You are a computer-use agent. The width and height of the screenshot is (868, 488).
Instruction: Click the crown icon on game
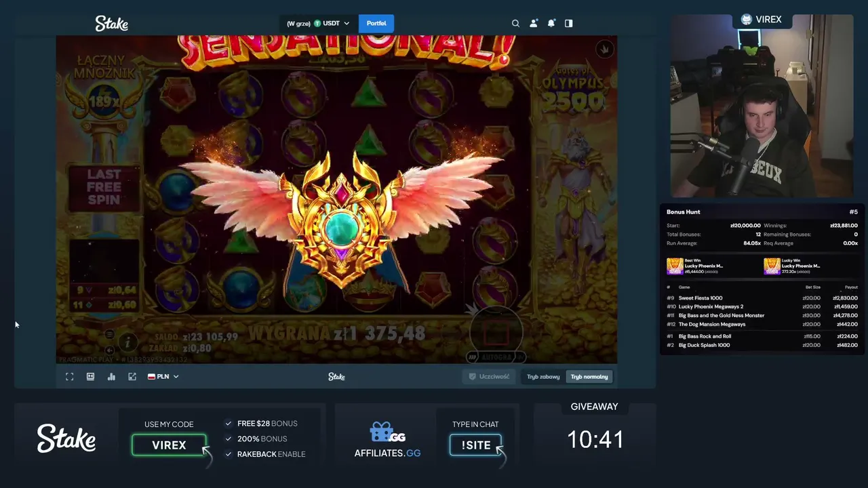[604, 49]
